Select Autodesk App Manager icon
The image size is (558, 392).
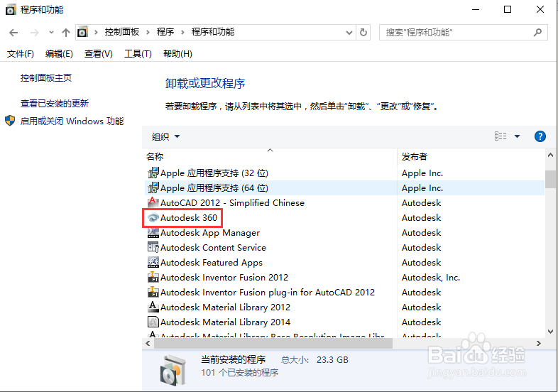[153, 232]
